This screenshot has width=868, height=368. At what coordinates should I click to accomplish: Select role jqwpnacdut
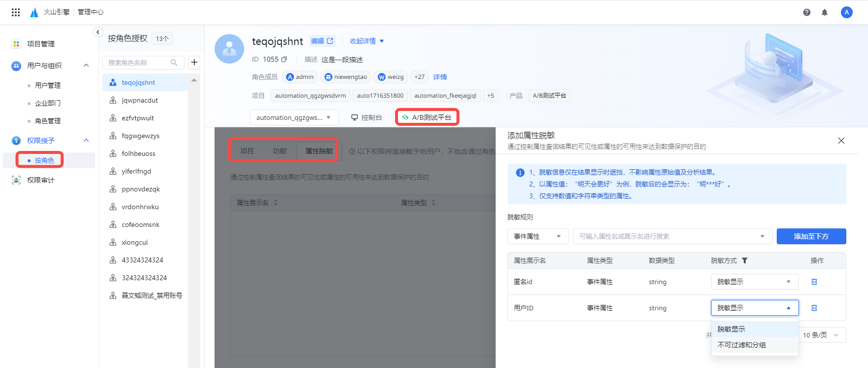pos(145,100)
